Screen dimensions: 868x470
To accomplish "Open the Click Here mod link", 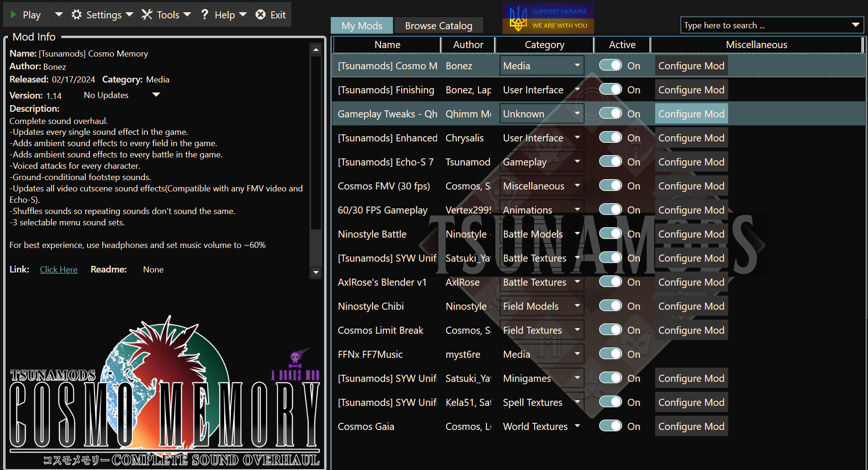I will click(58, 269).
